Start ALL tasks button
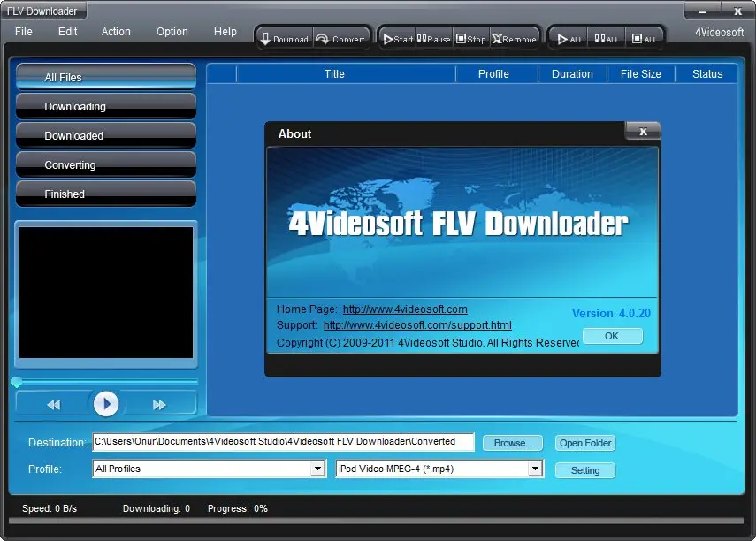The image size is (756, 541). pos(569,39)
